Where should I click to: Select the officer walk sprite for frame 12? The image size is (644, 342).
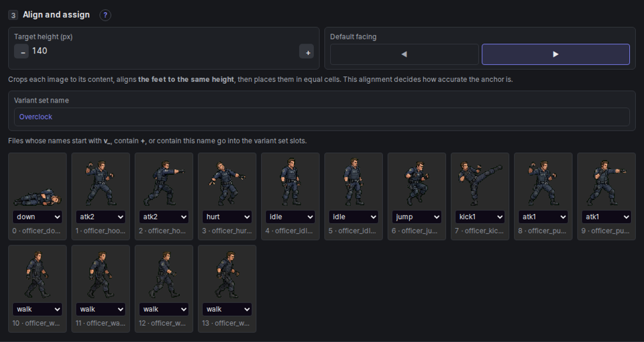pyautogui.click(x=164, y=275)
